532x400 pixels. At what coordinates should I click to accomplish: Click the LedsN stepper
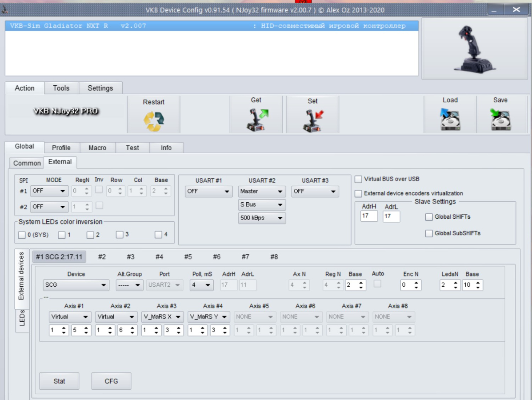[450, 285]
